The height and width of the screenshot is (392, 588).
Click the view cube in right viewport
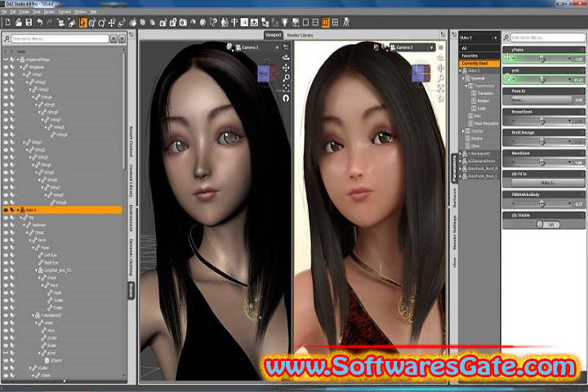click(x=421, y=73)
